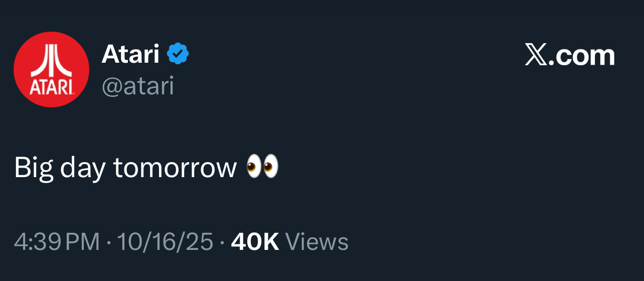
Task: Open the @atari handle
Action: click(138, 86)
